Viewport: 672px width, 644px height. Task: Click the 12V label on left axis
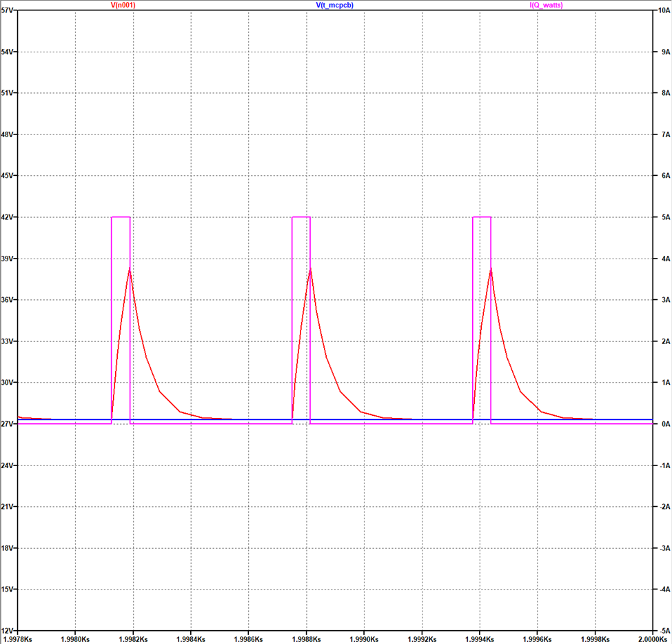point(8,631)
